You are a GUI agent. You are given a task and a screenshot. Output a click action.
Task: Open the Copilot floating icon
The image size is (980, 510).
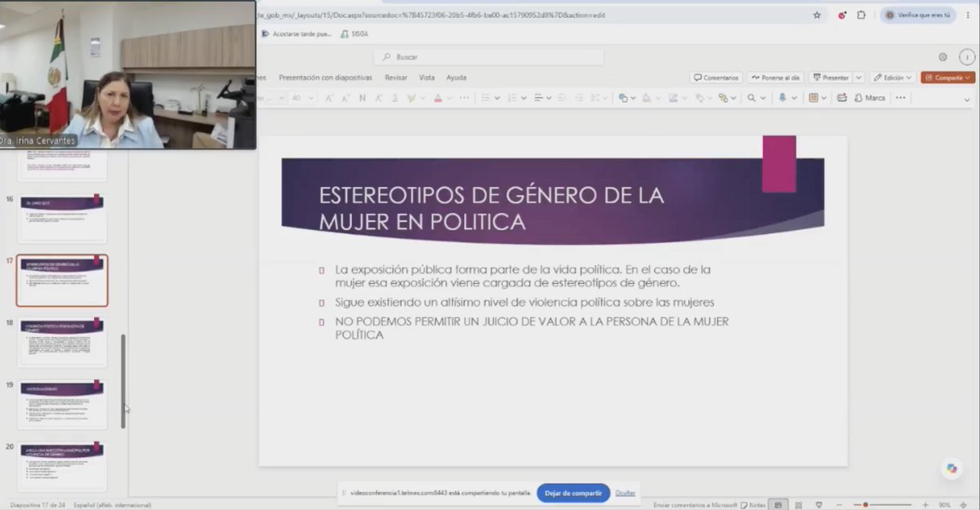click(x=951, y=468)
